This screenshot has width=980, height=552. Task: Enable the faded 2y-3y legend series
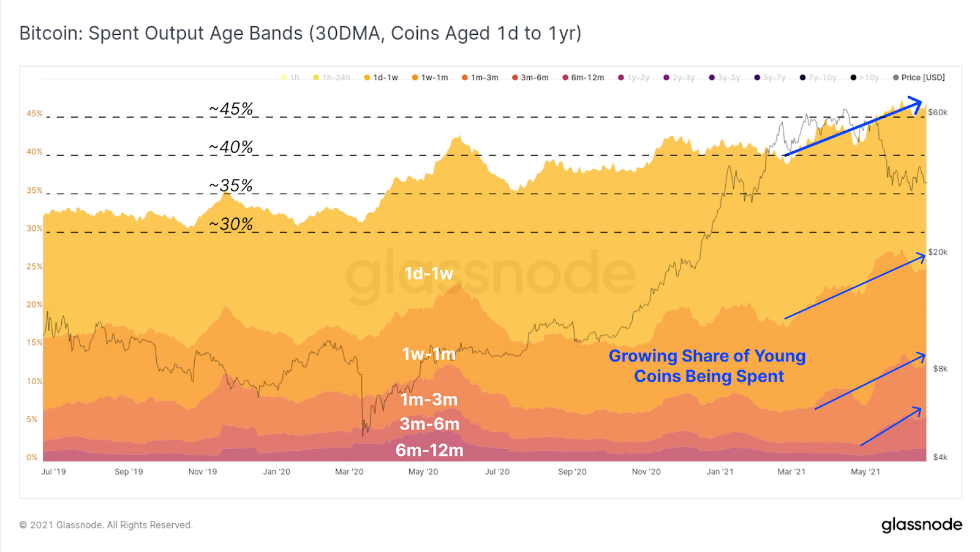tap(679, 78)
